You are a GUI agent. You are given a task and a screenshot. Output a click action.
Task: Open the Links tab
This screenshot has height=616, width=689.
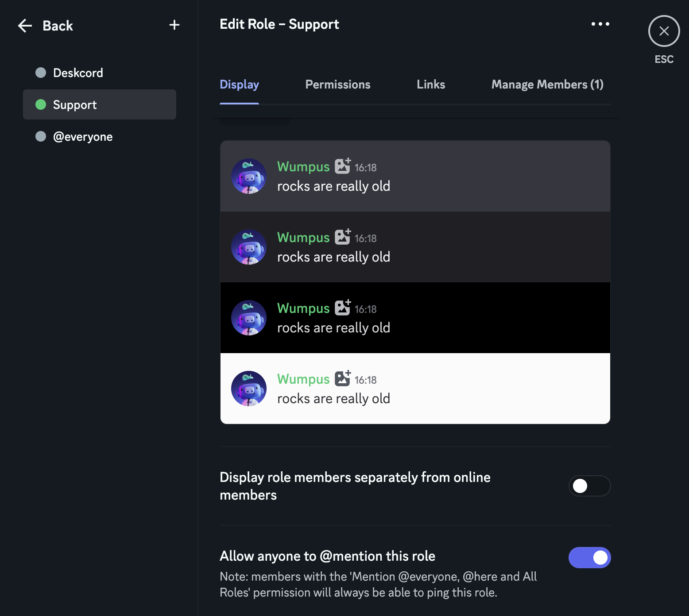431,85
